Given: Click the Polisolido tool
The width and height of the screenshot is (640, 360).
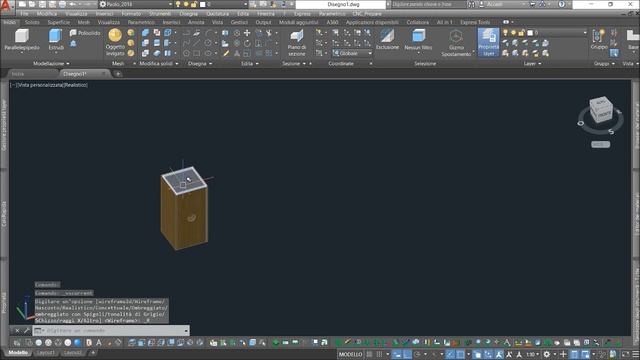Looking at the screenshot, I should (85, 33).
